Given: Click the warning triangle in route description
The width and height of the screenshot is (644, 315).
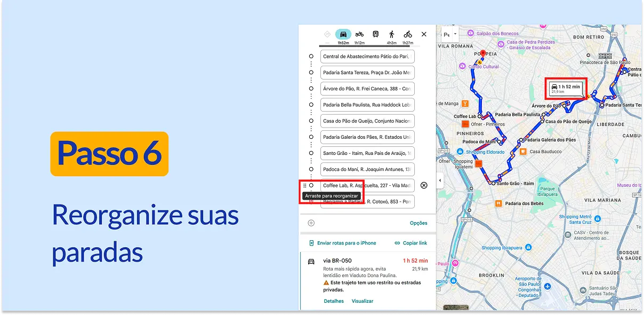Looking at the screenshot, I should 326,283.
